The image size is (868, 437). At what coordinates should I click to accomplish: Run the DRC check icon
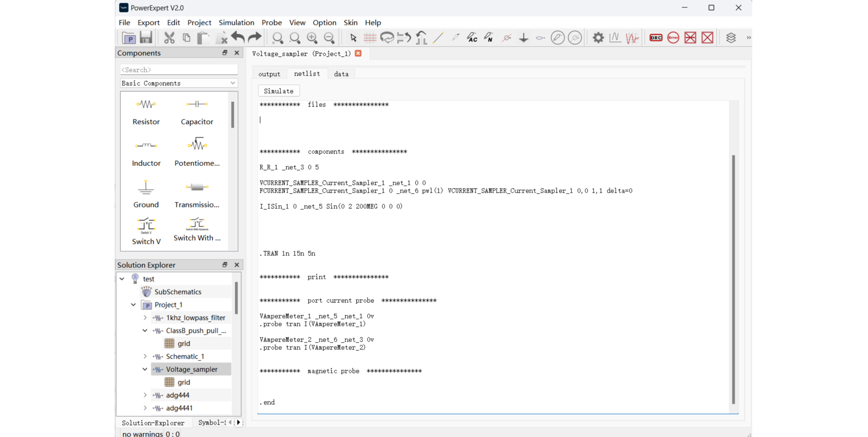click(x=656, y=38)
